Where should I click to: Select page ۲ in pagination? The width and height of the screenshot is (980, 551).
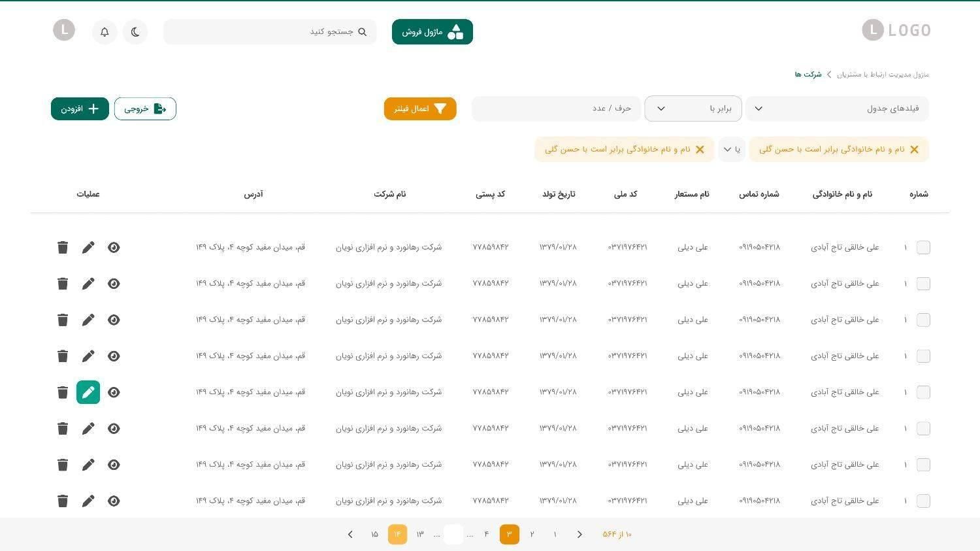(x=532, y=534)
